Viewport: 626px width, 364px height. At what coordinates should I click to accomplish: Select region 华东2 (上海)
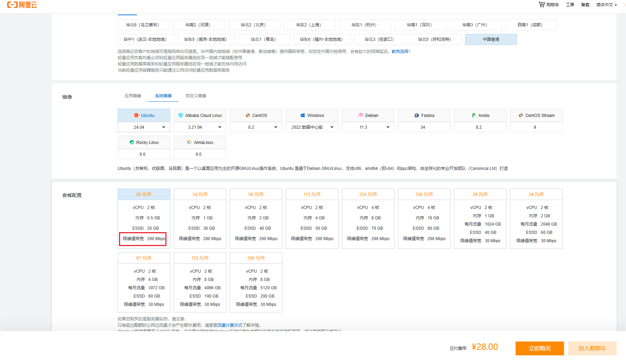point(310,25)
